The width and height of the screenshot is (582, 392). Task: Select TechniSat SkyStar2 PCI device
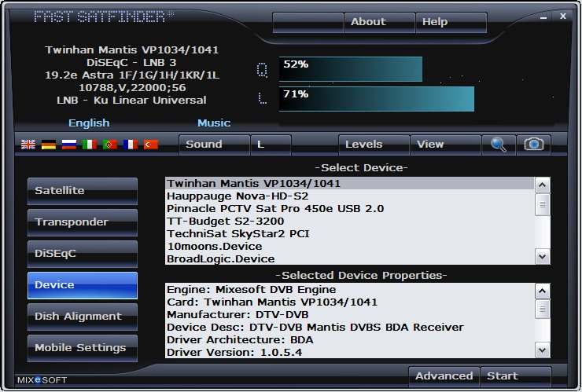[x=350, y=234]
